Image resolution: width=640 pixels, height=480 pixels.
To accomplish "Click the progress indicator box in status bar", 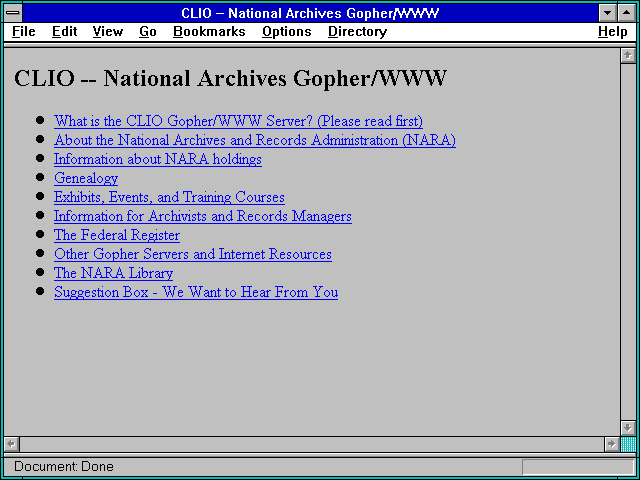I will [x=578, y=467].
